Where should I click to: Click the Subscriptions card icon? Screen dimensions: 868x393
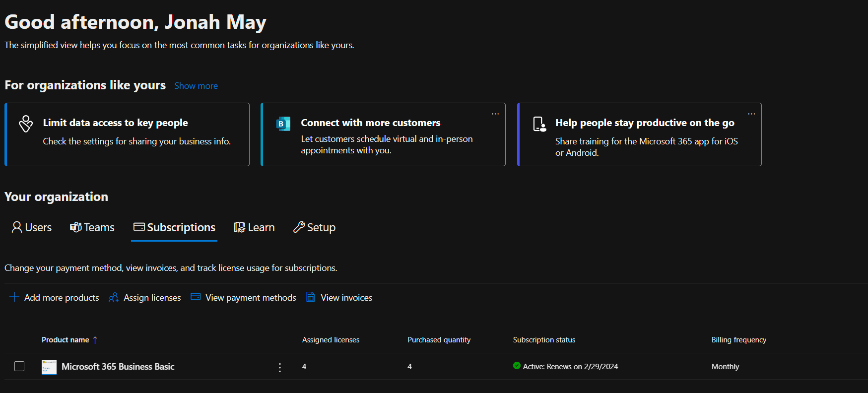pyautogui.click(x=139, y=227)
